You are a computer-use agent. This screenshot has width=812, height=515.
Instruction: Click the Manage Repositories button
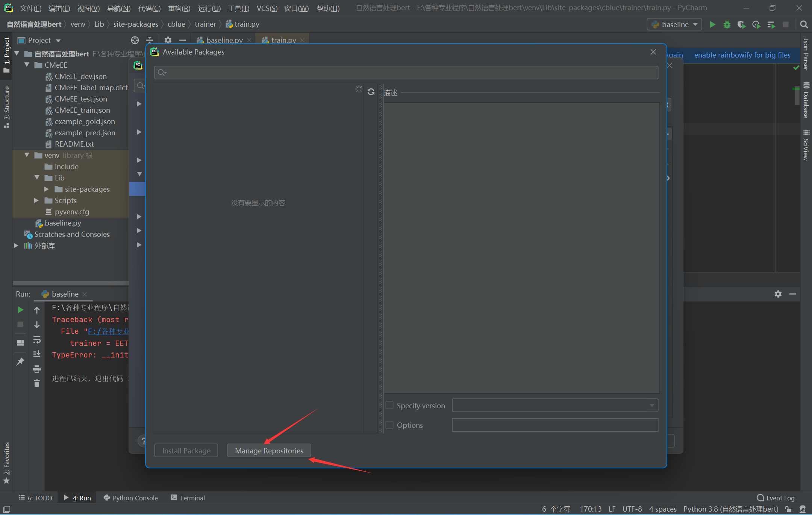[269, 450]
